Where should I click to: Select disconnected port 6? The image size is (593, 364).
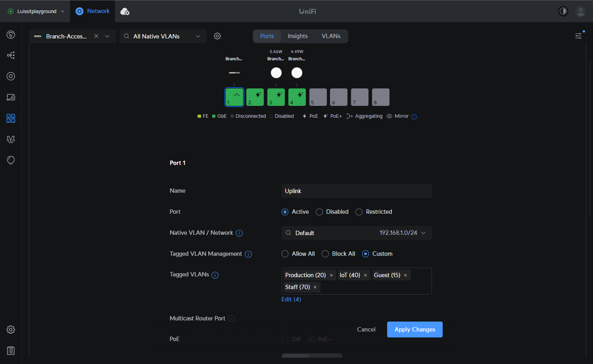coord(339,97)
